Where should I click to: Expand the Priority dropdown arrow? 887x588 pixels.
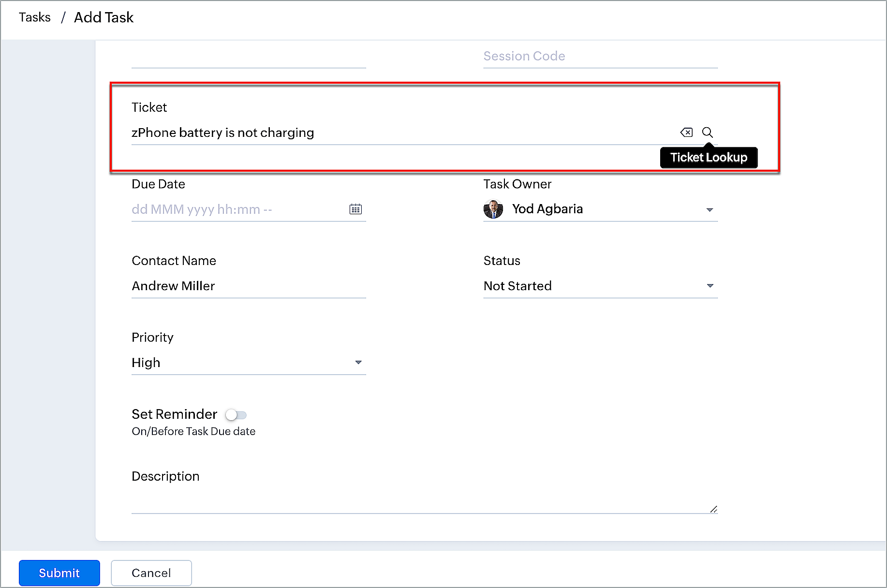pyautogui.click(x=358, y=363)
